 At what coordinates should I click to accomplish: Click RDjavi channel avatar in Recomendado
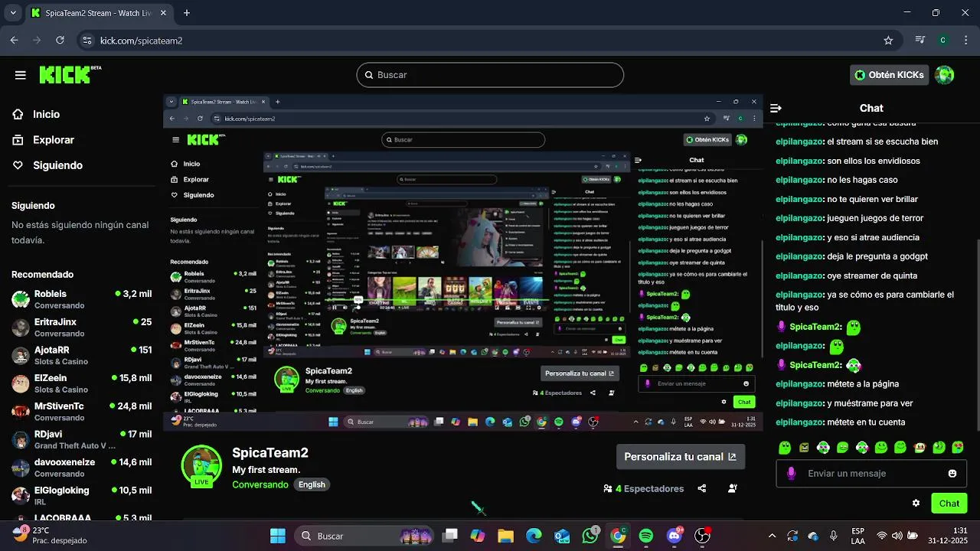click(x=21, y=439)
